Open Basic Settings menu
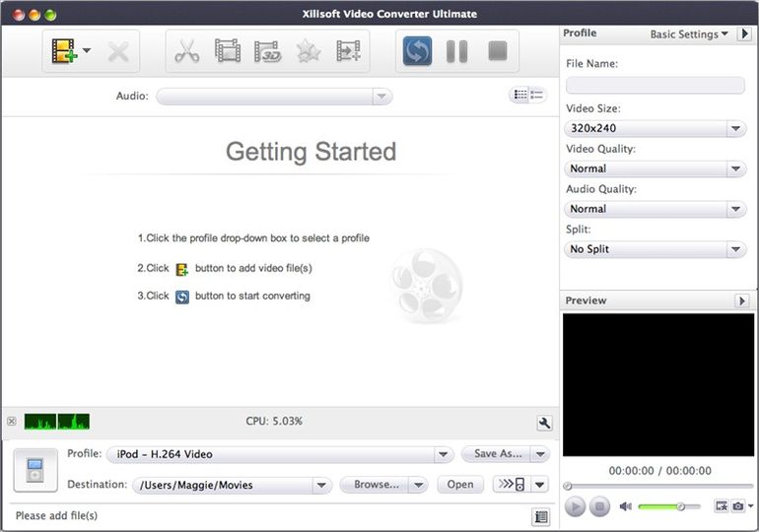 [689, 34]
